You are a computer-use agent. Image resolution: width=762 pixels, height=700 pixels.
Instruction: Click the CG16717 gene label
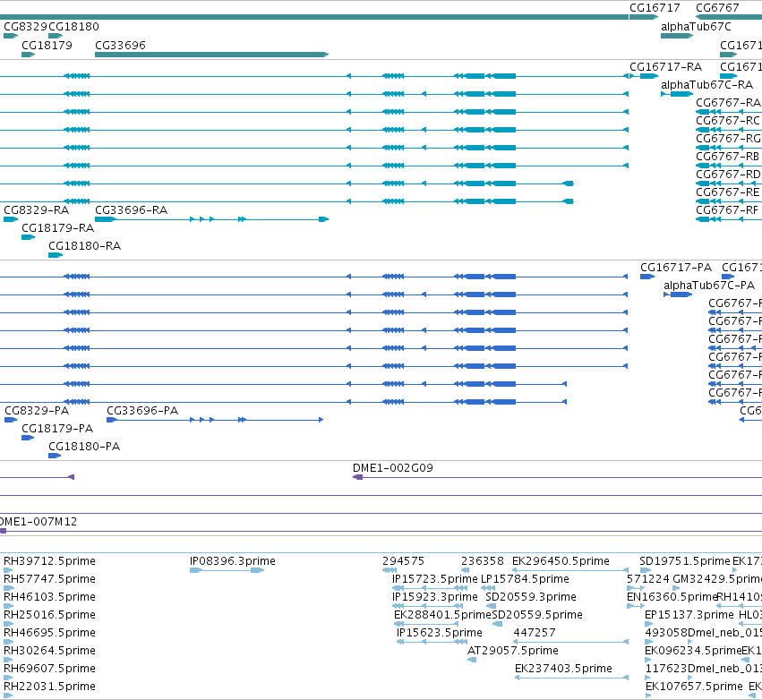(655, 8)
